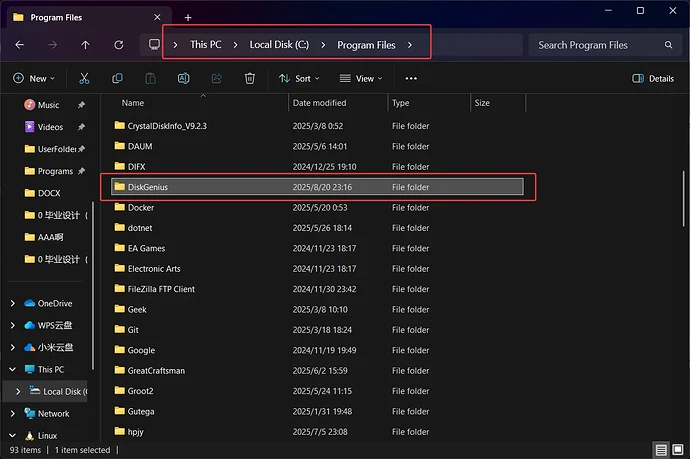Click the Delete trash icon
The height and width of the screenshot is (459, 690).
click(x=250, y=78)
